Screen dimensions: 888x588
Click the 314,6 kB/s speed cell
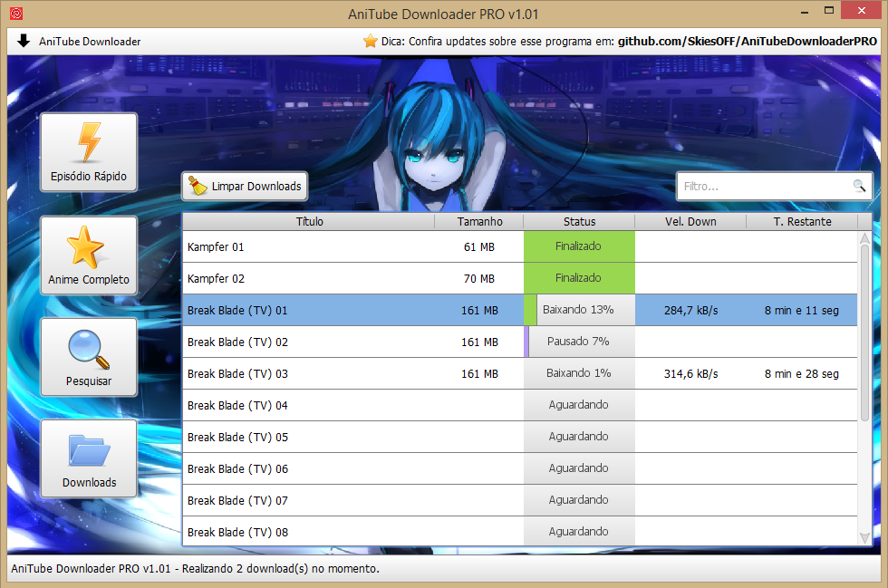point(690,374)
